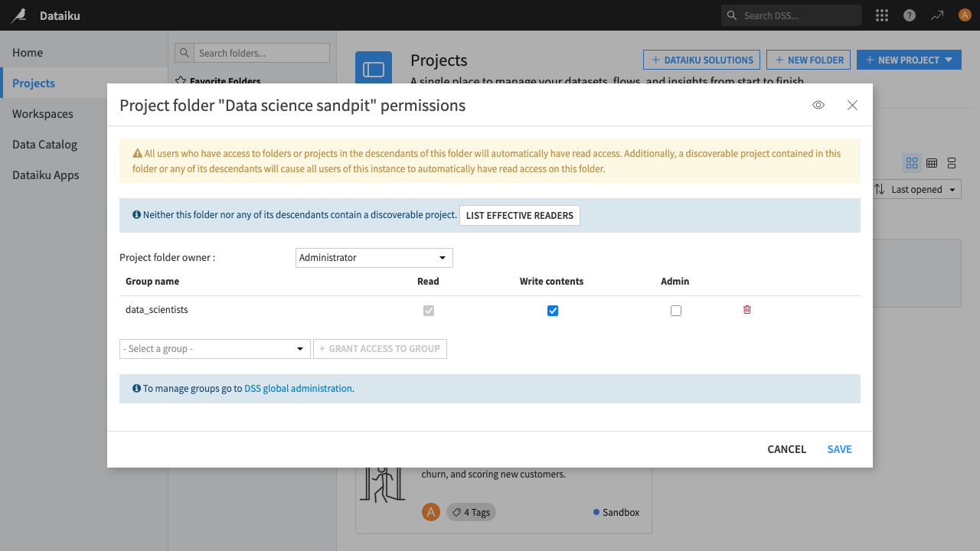Follow the DSS global administration link
The image size is (980, 551).
(x=298, y=389)
